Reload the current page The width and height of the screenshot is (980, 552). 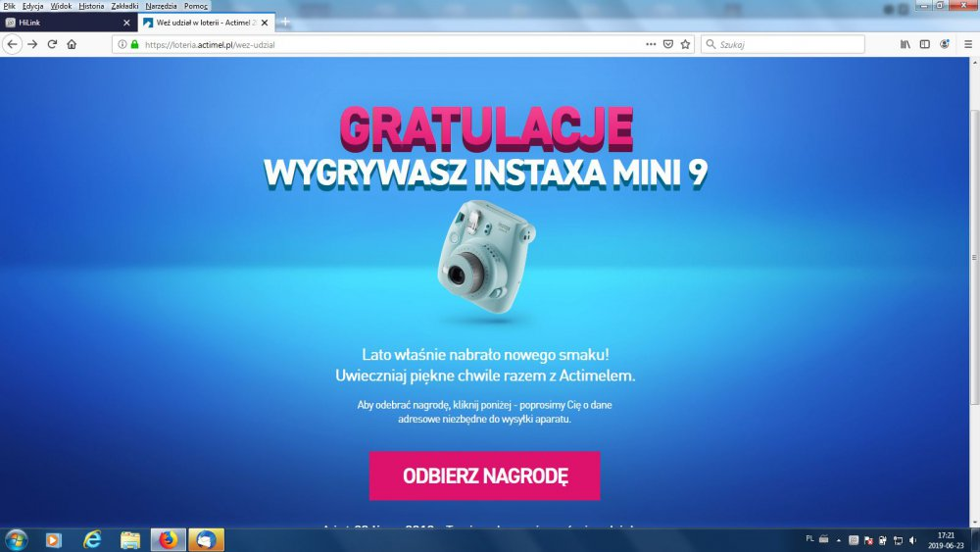(52, 44)
